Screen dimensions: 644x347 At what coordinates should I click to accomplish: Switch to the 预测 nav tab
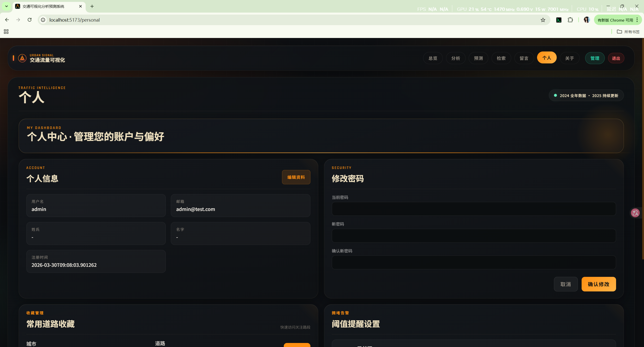[x=478, y=58]
